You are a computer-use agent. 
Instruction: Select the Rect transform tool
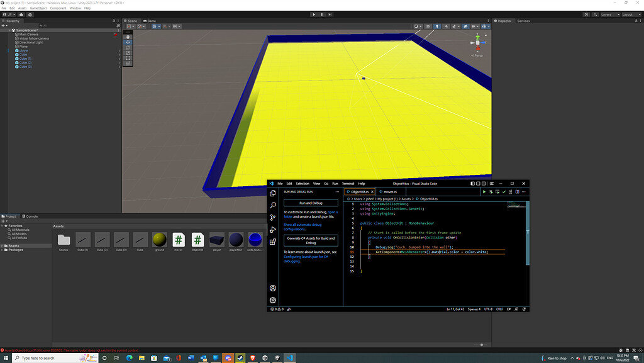(x=128, y=57)
